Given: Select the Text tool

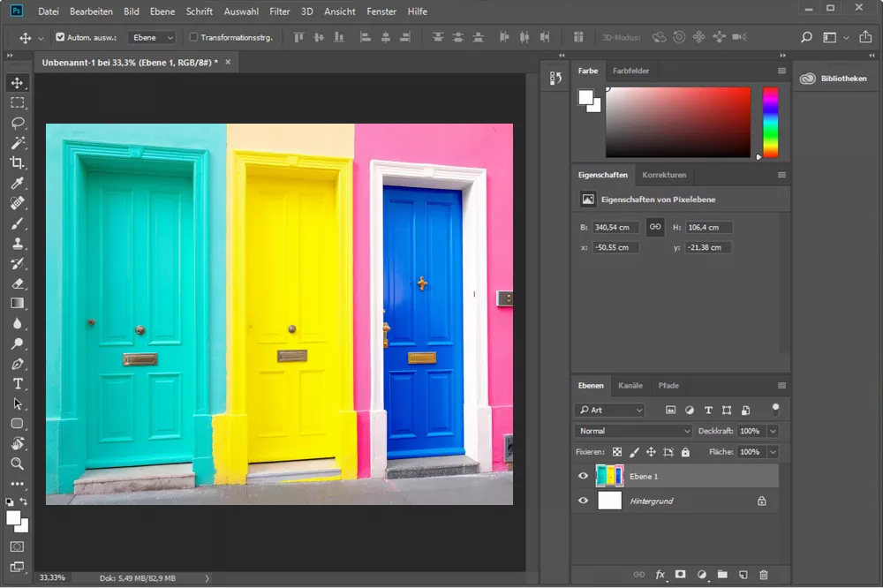Looking at the screenshot, I should click(x=16, y=385).
